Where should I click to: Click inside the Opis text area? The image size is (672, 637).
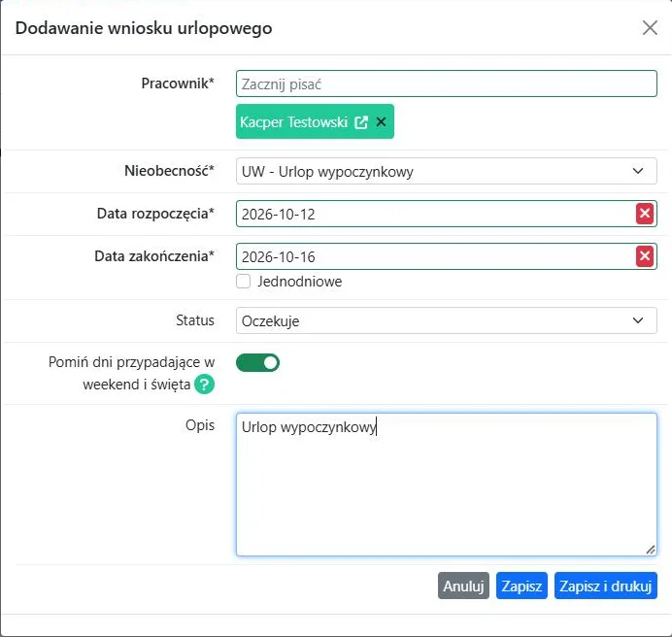point(446,485)
